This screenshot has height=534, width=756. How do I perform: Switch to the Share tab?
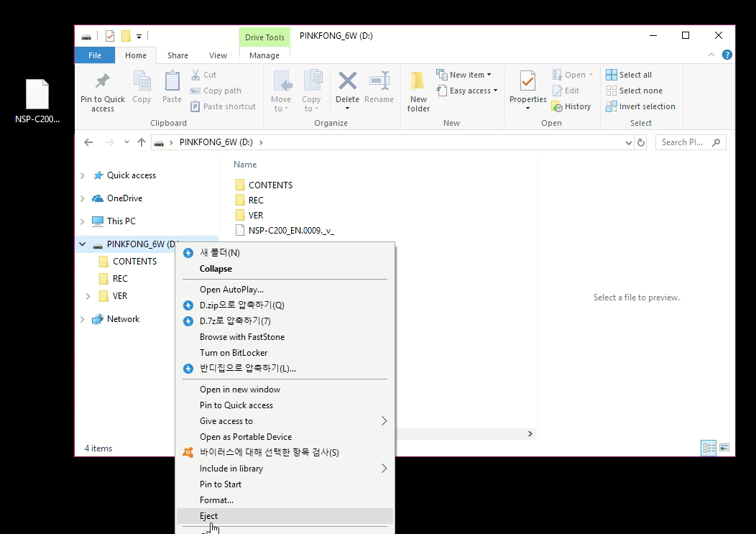pos(178,55)
